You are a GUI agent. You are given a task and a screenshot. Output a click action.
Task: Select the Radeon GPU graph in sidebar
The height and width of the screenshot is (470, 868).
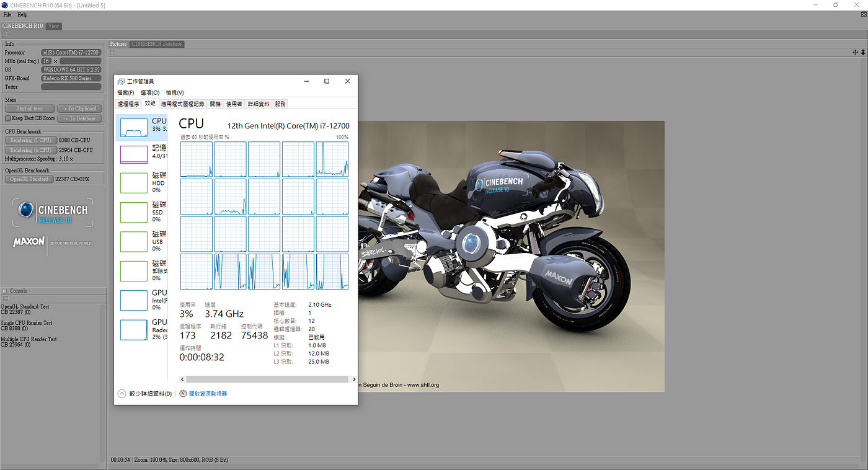[134, 330]
